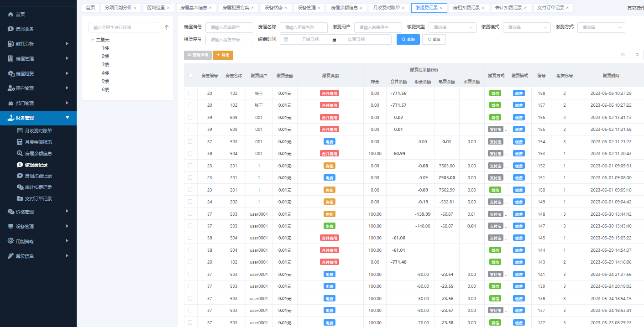Check the row with 编号 157
Screen dimensions: 644x327
point(190,105)
